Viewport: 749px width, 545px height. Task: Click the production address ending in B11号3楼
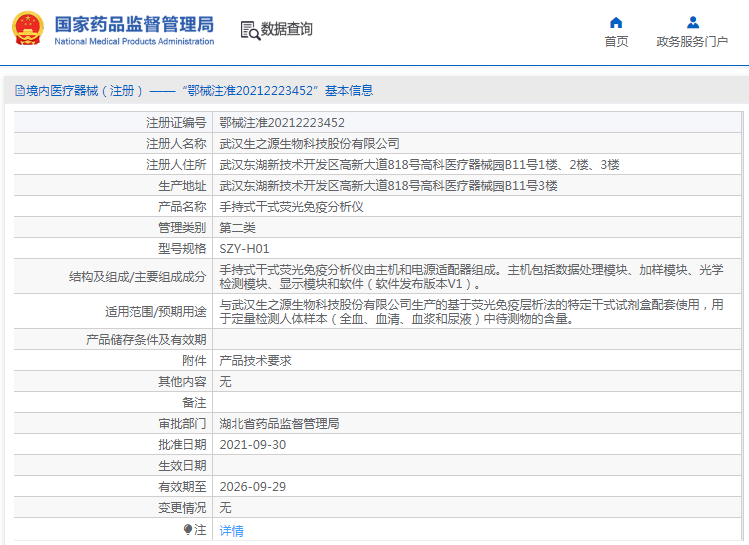coord(388,186)
